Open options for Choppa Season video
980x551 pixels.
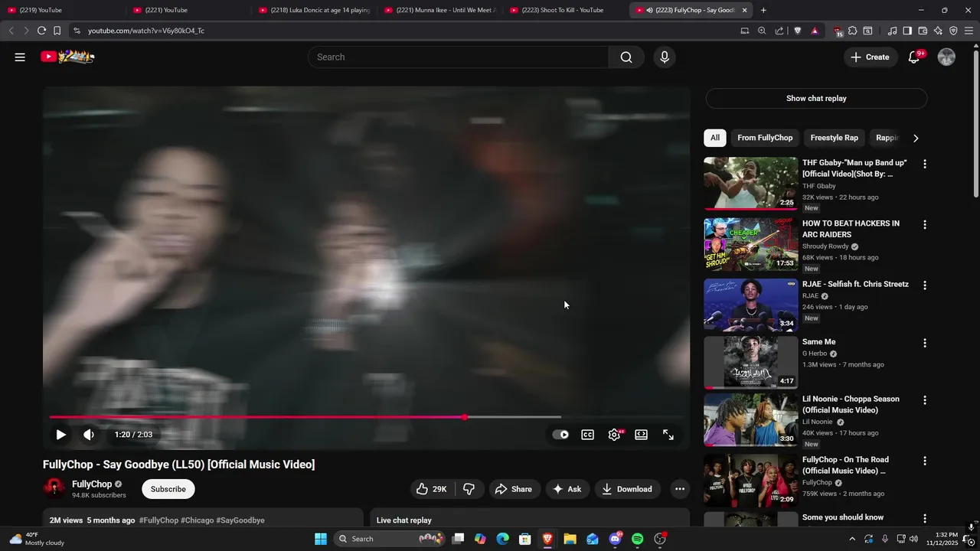coord(925,400)
